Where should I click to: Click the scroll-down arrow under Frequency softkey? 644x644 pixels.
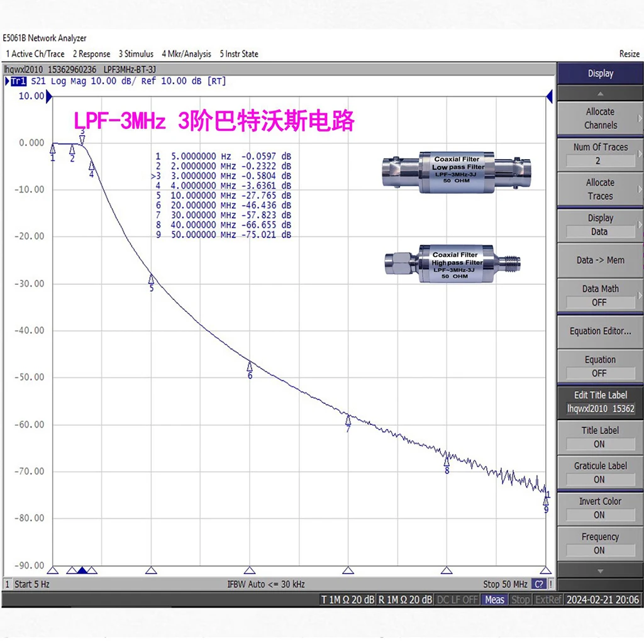600,571
